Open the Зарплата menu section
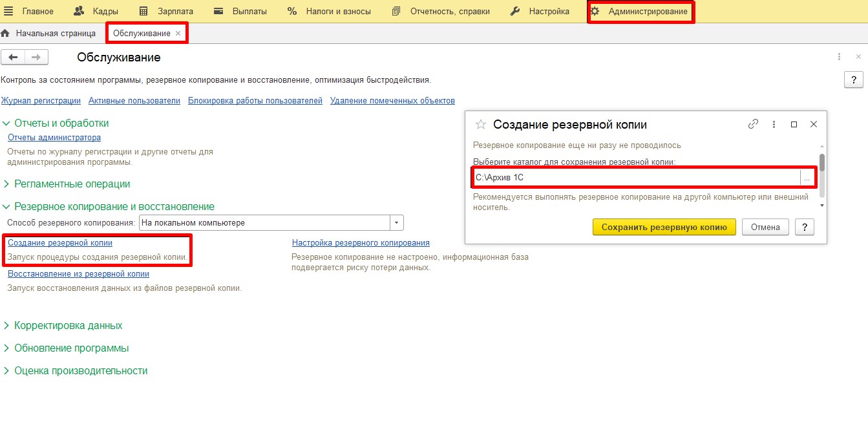The height and width of the screenshot is (424, 868). (x=166, y=11)
